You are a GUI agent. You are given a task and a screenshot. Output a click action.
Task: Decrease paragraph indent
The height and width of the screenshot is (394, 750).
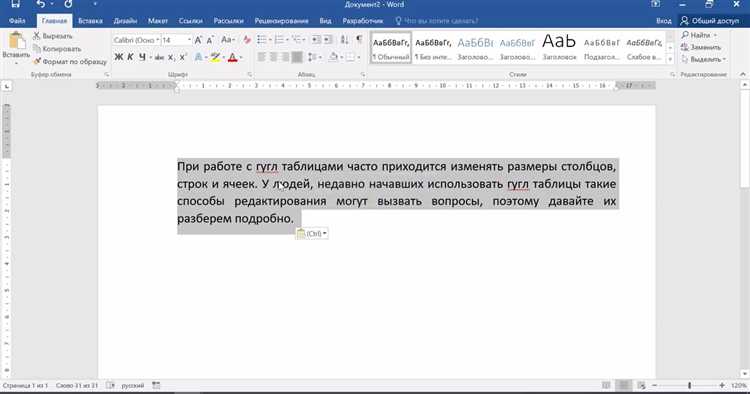[x=316, y=40]
